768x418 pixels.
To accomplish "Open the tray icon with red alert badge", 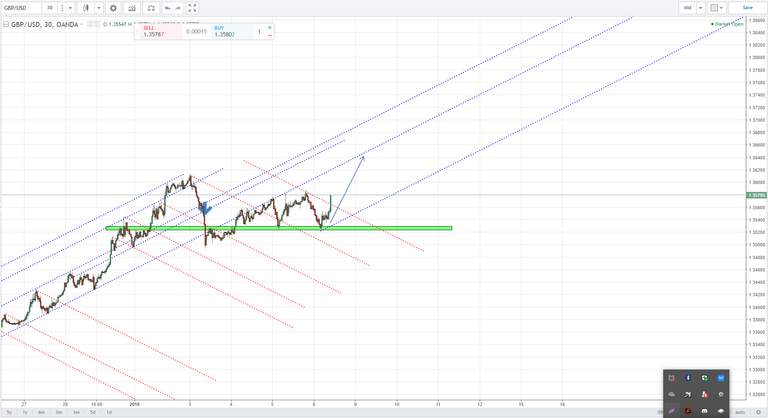I will coord(704,394).
